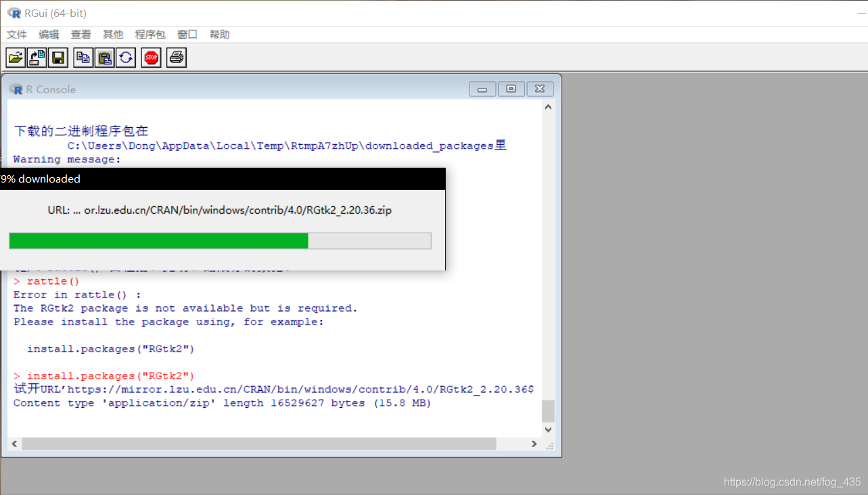Click the 'RGui (64-bit)' window title
The image size is (868, 495).
point(55,14)
